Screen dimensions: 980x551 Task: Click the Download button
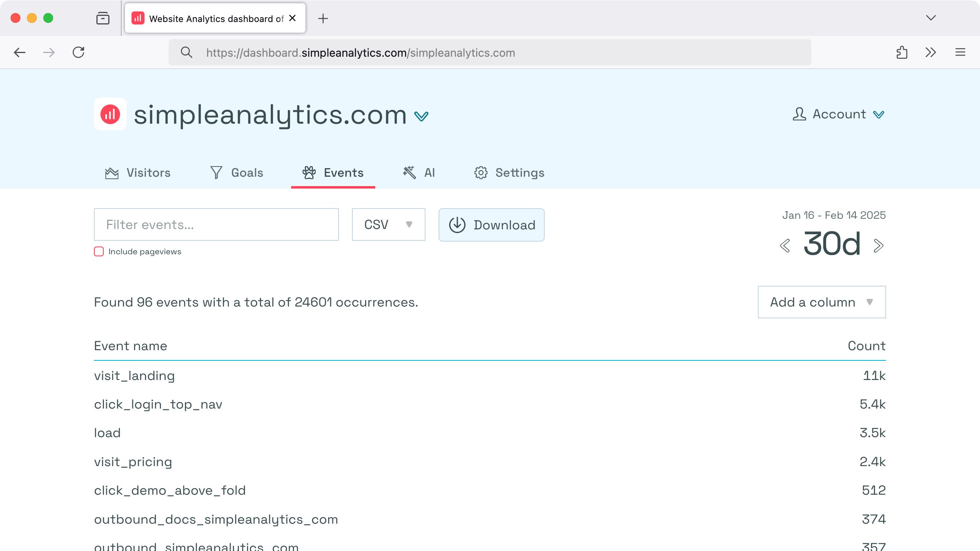[x=492, y=225]
